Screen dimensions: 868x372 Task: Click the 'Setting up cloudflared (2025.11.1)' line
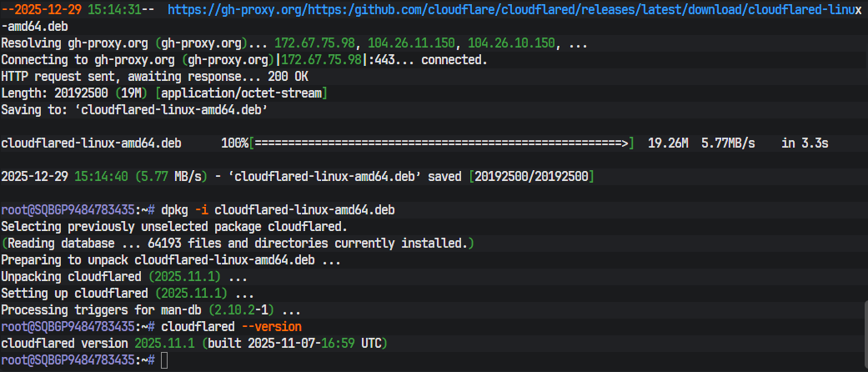point(128,293)
